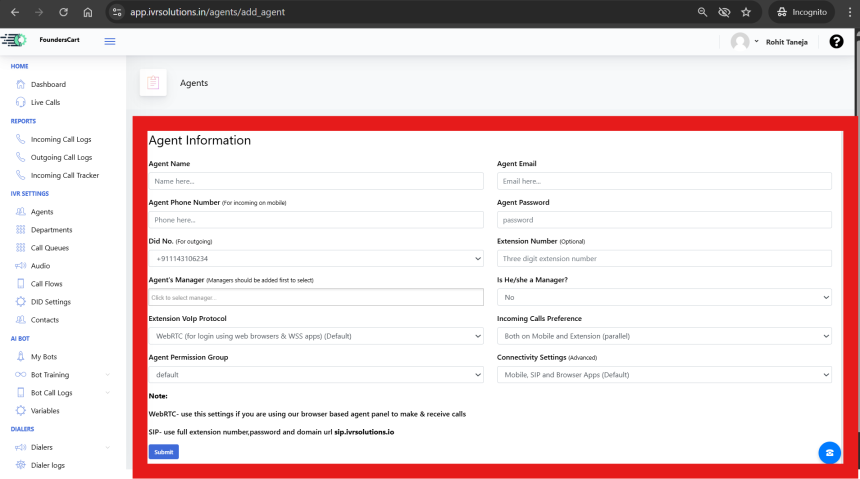The image size is (860, 479).
Task: Reload the page using browser refresh icon
Action: (x=63, y=12)
